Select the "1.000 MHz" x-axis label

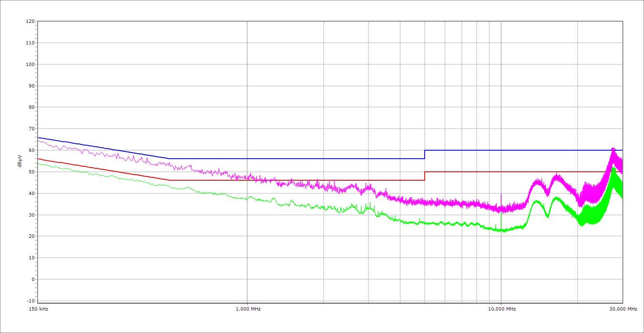coord(248,309)
